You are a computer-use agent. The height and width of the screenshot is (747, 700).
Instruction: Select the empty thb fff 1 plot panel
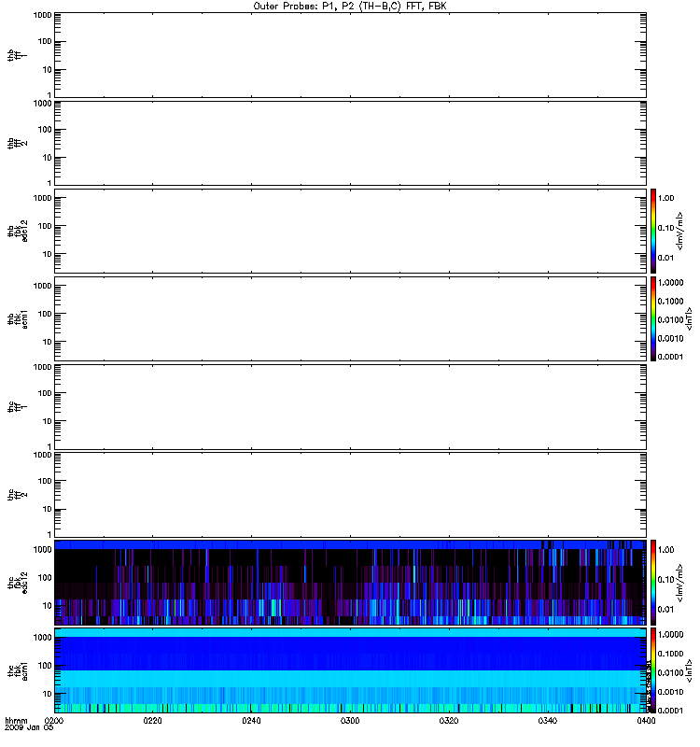pos(351,55)
